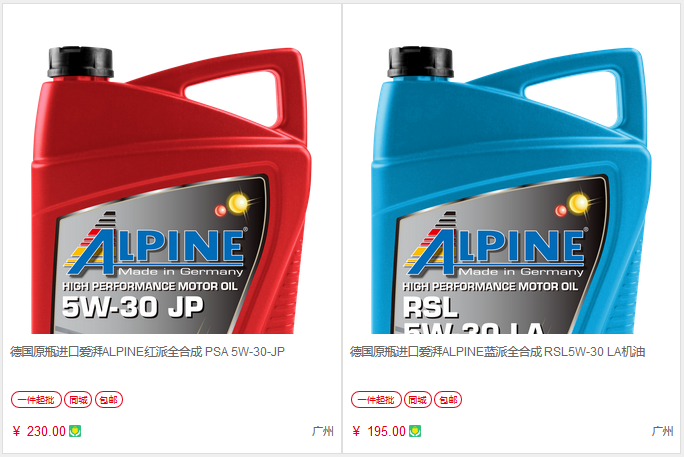Click the ¥195.00 price
The width and height of the screenshot is (684, 457).
point(379,431)
